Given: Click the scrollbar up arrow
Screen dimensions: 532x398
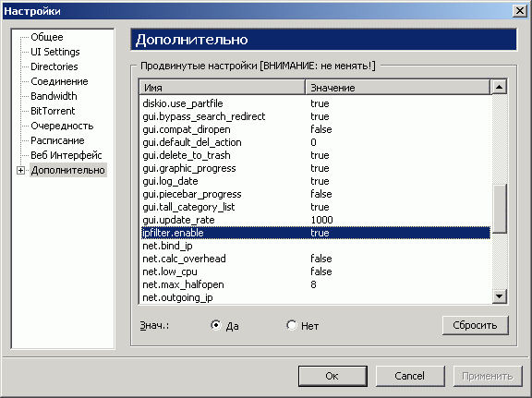Looking at the screenshot, I should coord(499,87).
